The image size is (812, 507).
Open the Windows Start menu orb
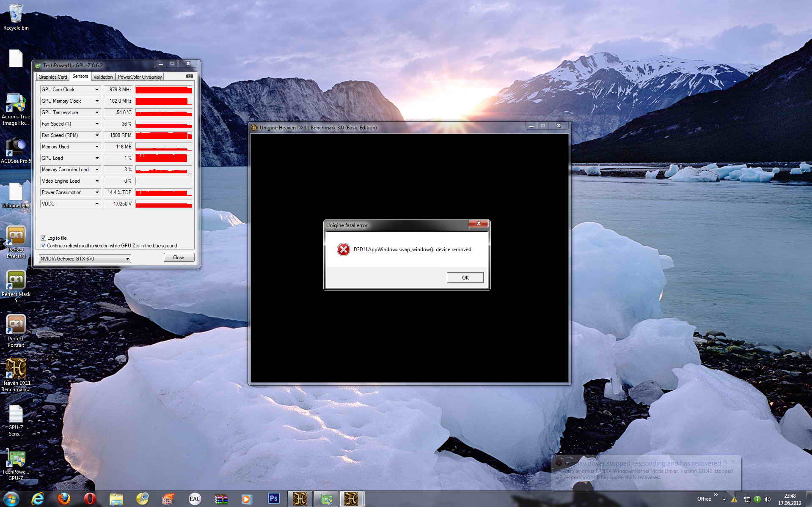point(11,499)
